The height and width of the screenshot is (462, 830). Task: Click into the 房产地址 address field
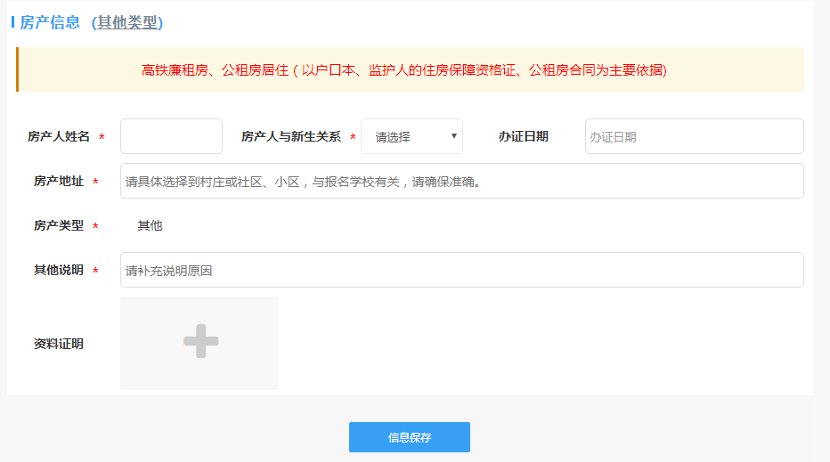pyautogui.click(x=461, y=181)
